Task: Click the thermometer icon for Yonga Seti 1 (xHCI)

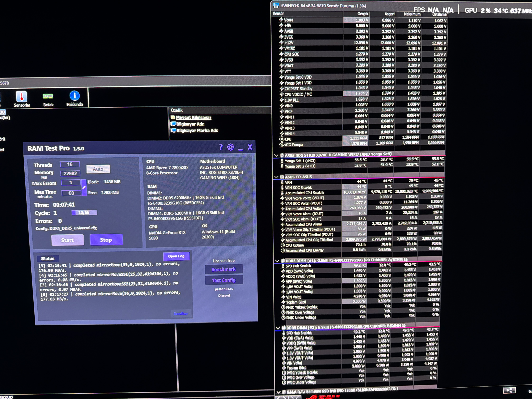Action: pyautogui.click(x=282, y=161)
